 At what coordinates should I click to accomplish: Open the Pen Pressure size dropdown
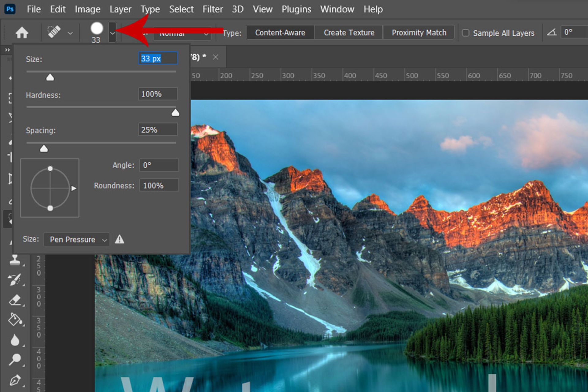pyautogui.click(x=76, y=239)
